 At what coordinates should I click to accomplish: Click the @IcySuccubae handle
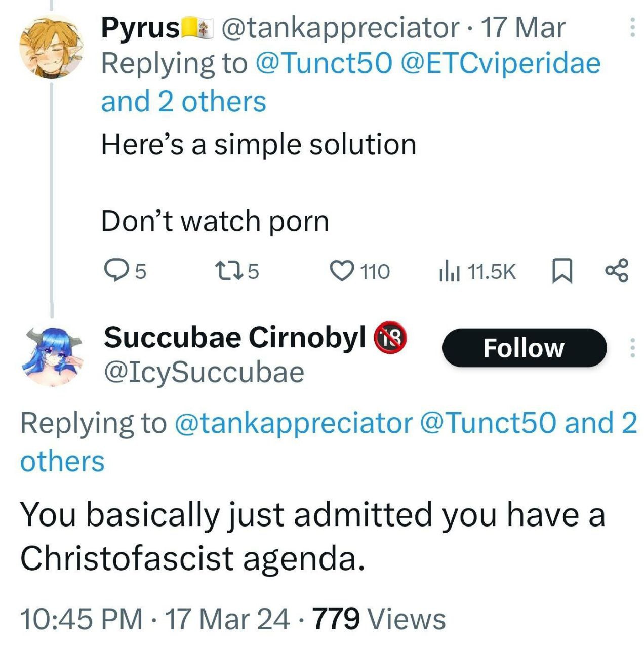[204, 373]
